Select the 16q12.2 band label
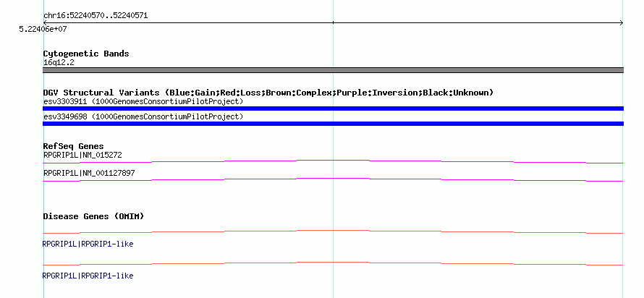 (x=59, y=63)
